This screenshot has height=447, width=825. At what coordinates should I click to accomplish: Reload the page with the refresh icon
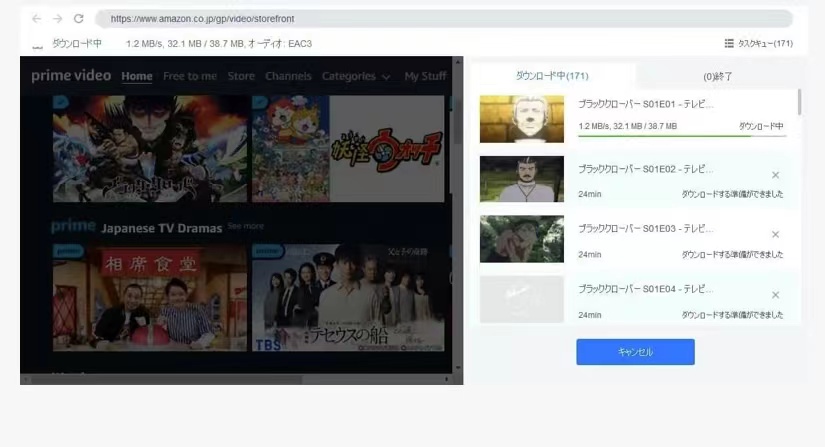(78, 18)
